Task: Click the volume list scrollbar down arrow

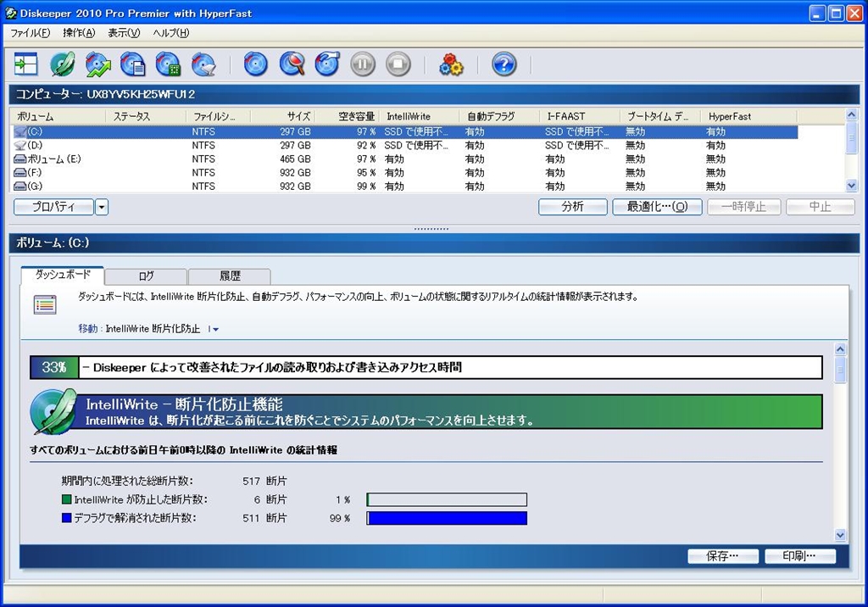Action: tap(852, 186)
